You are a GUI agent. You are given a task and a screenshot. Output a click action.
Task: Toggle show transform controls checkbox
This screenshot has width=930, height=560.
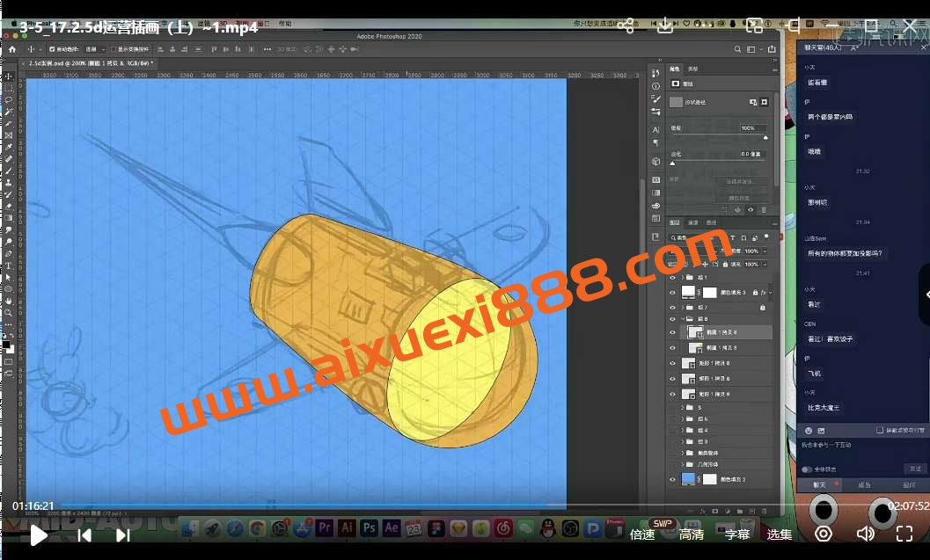113,49
